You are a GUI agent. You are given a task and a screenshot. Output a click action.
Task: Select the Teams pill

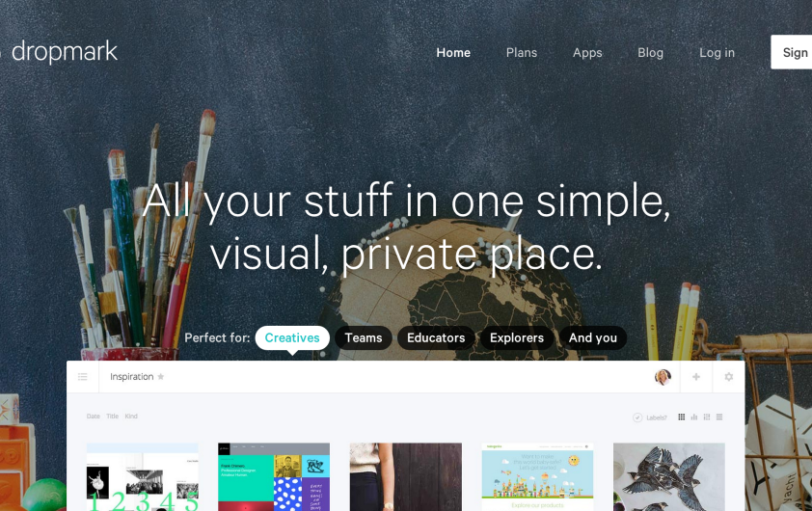click(364, 338)
